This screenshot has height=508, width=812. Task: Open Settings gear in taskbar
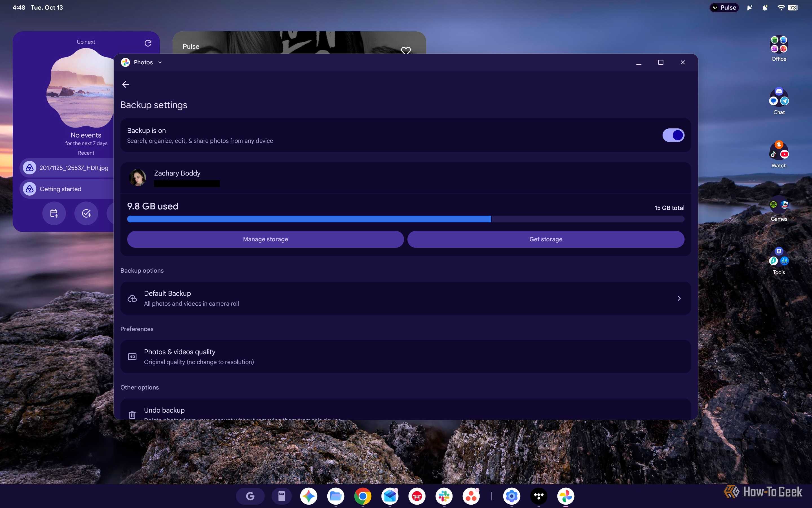(512, 496)
